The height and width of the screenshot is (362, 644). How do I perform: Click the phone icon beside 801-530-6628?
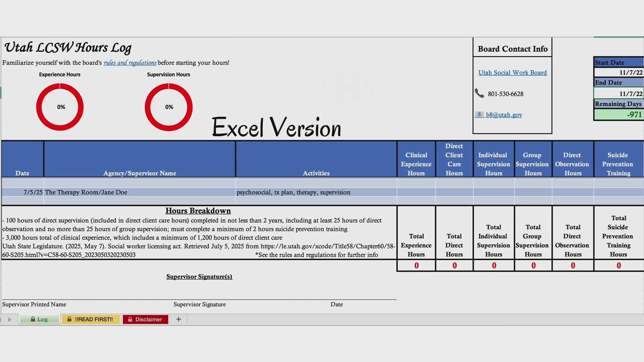pyautogui.click(x=479, y=93)
